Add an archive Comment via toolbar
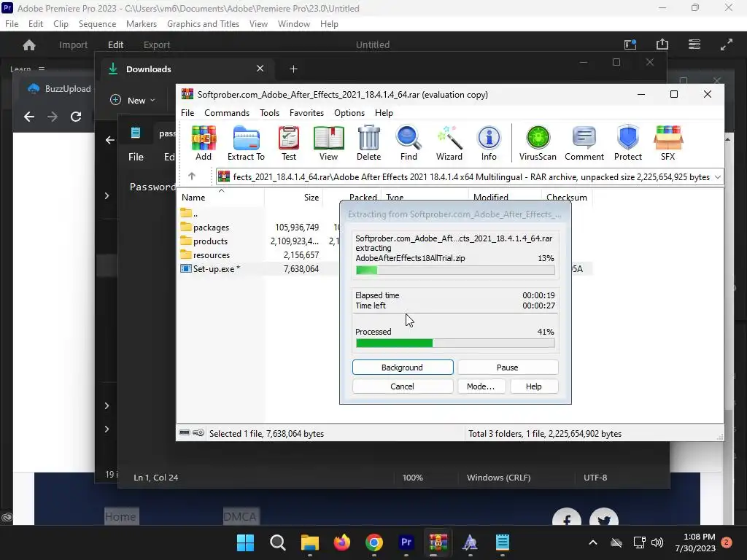747x560 pixels. [x=584, y=143]
